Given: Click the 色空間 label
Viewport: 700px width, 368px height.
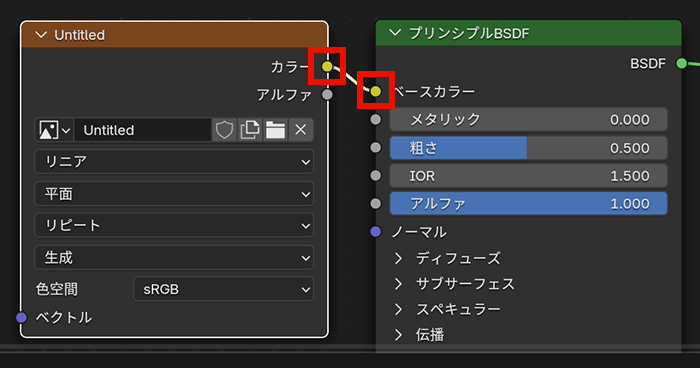Looking at the screenshot, I should click(x=57, y=289).
